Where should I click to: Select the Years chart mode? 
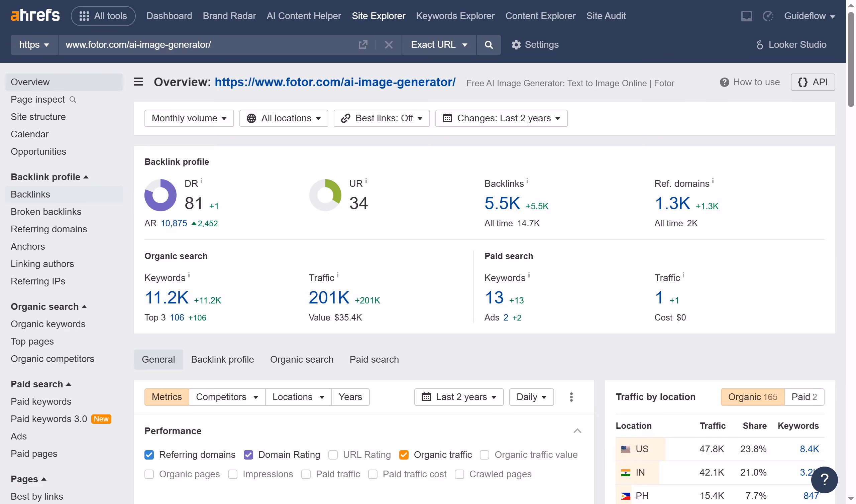(350, 397)
